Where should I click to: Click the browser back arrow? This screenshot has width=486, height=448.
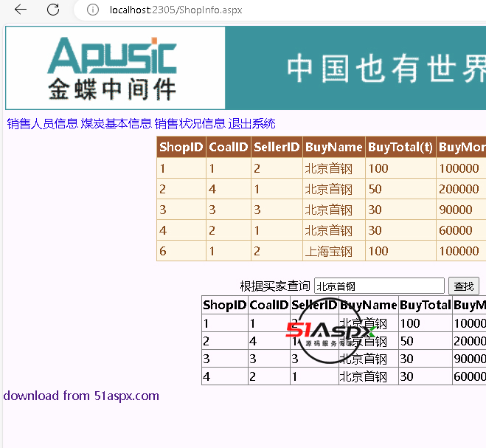(x=21, y=10)
